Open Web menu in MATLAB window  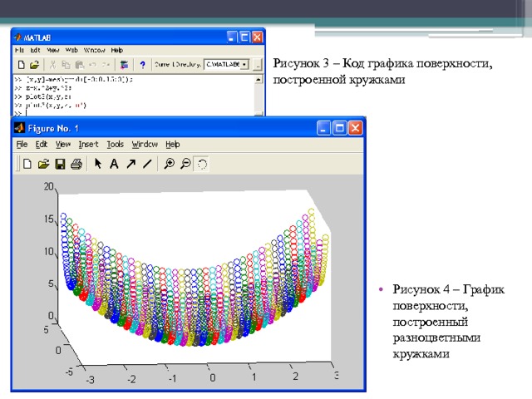click(x=71, y=50)
